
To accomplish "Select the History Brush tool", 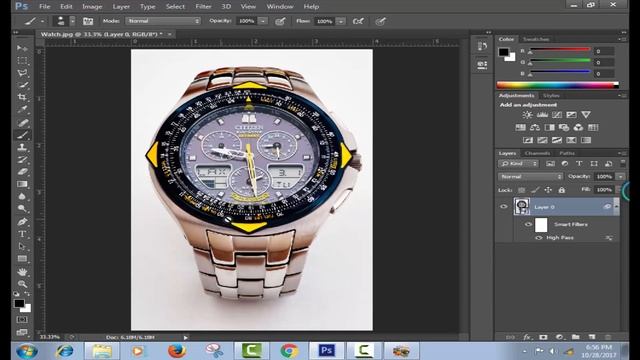I will [x=22, y=159].
